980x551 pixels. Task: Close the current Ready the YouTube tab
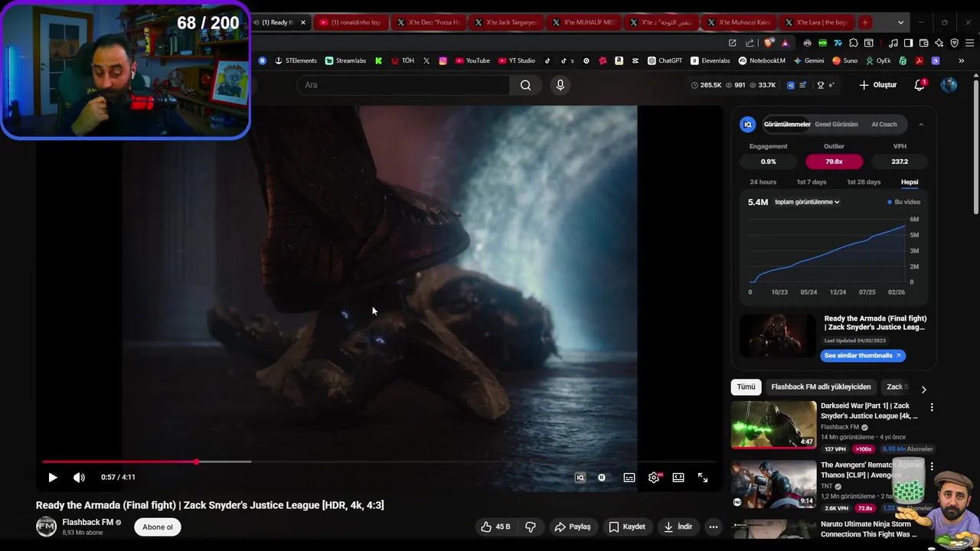click(x=303, y=22)
